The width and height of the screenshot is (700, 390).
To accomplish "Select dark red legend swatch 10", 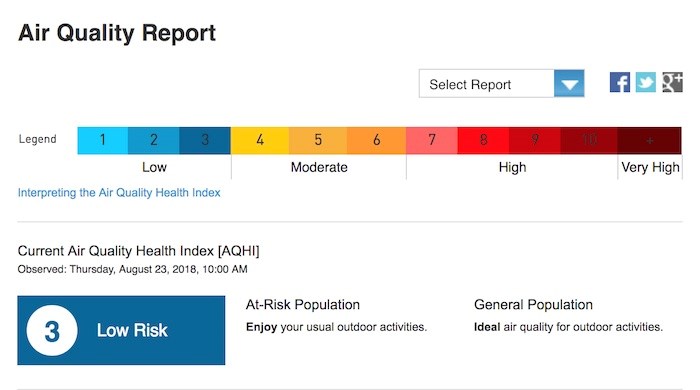I will click(x=589, y=140).
